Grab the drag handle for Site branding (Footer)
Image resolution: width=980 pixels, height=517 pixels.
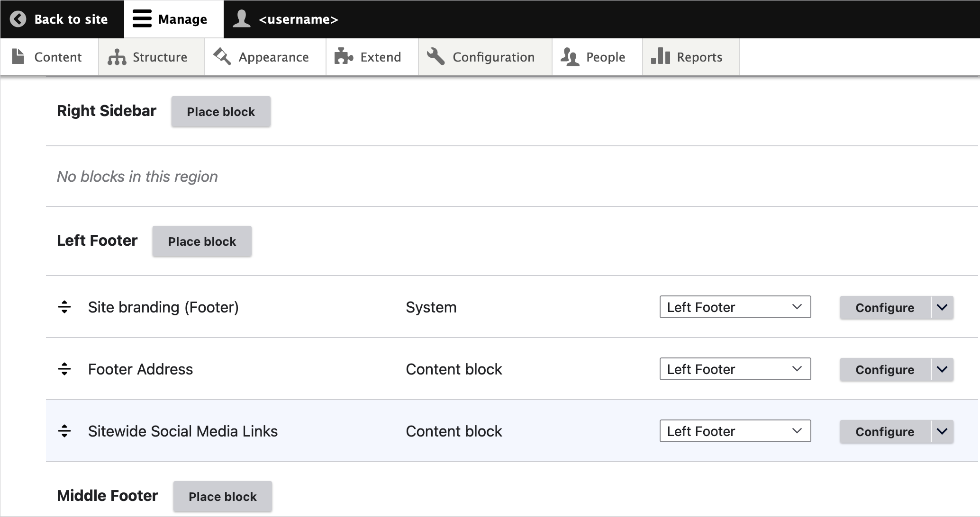click(64, 307)
